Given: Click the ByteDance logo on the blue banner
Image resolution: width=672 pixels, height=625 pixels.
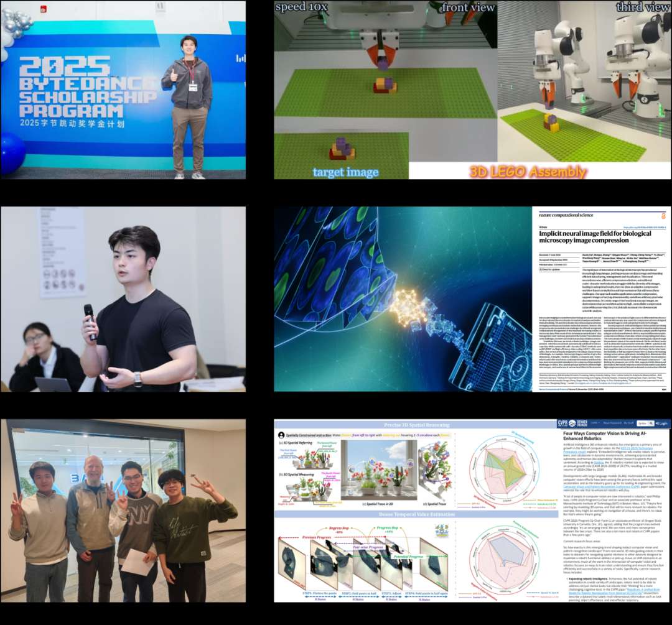Looking at the screenshot, I should click(240, 58).
